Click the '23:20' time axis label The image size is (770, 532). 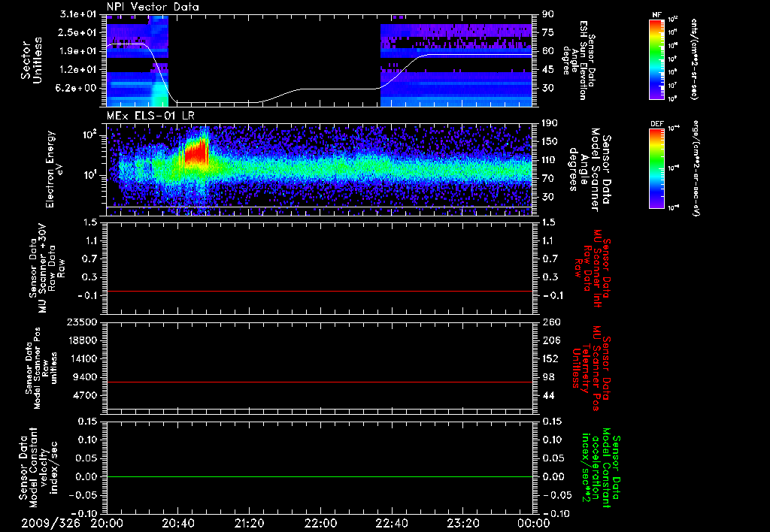463,524
